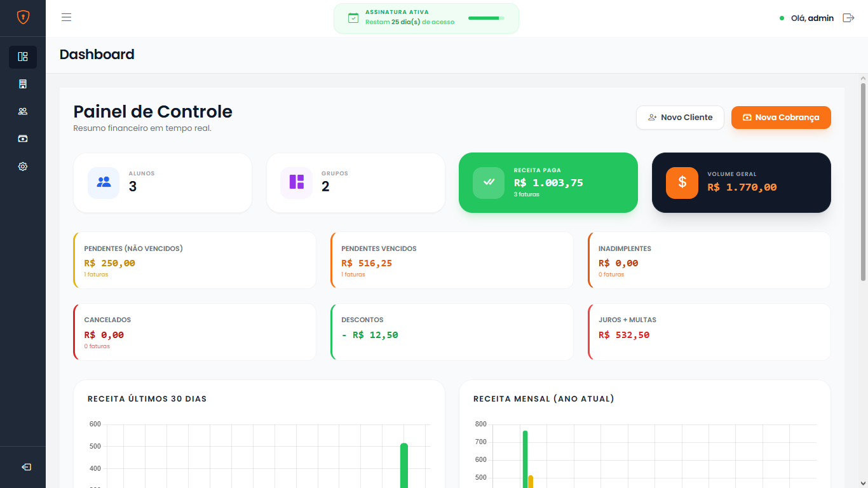Image resolution: width=868 pixels, height=488 pixels.
Task: Select the Alunos stat card
Action: point(163,183)
